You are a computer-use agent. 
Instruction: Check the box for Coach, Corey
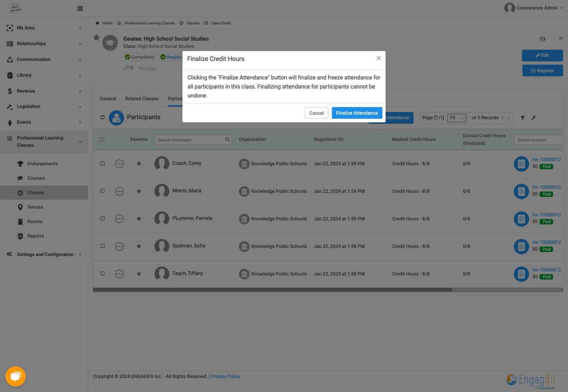(x=102, y=163)
